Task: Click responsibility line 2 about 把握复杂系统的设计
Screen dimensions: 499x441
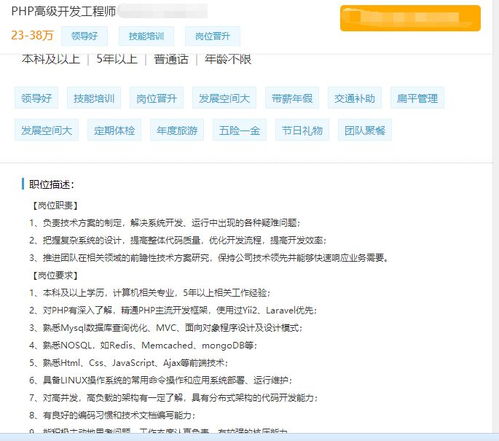Action: pos(178,240)
